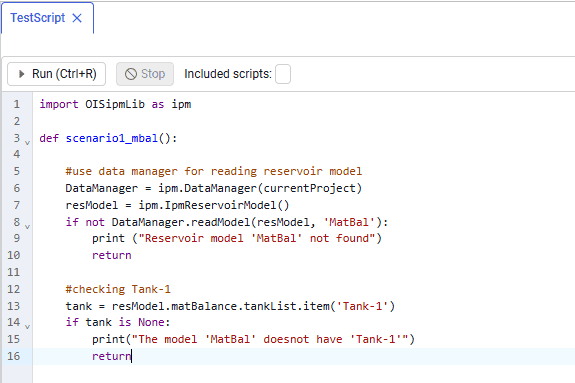The height and width of the screenshot is (383, 575).
Task: Click 'DataManager = ipm.DataManager(currentProject)' line
Action: click(213, 188)
